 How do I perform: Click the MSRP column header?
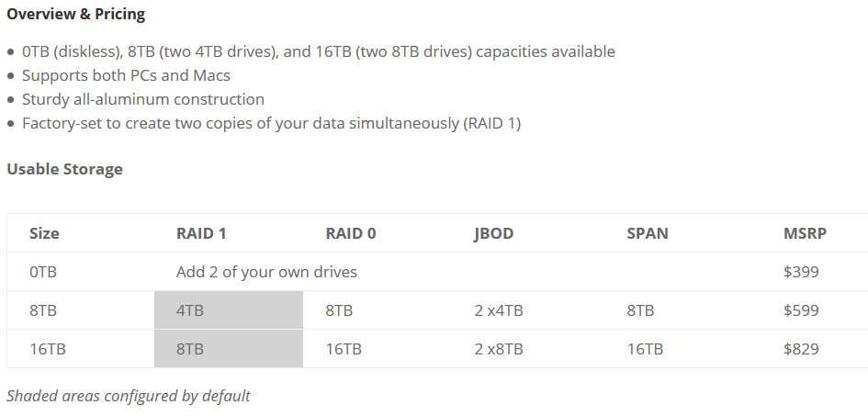pos(805,233)
